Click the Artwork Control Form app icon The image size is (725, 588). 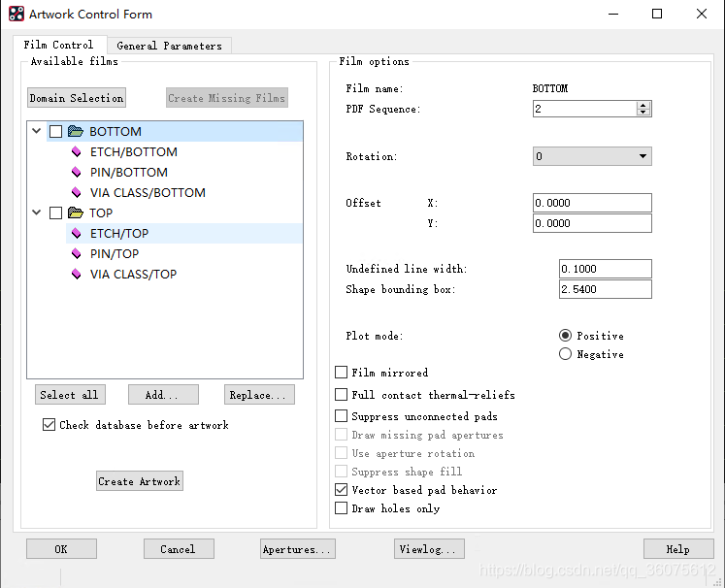16,14
